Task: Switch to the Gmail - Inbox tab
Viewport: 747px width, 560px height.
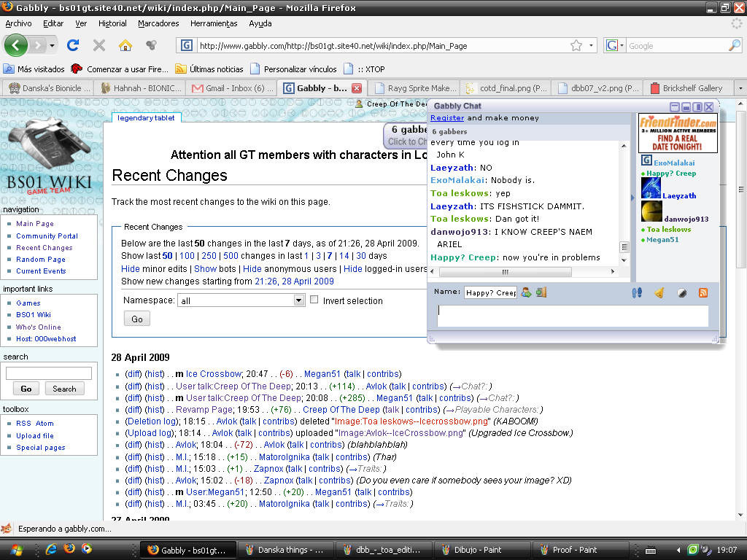Action: point(232,88)
